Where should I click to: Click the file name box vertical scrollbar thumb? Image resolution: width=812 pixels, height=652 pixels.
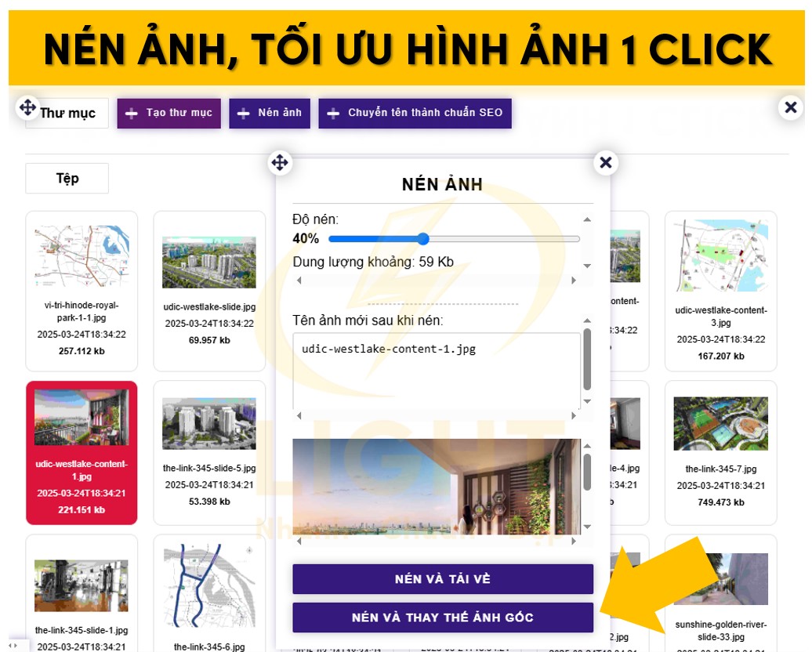click(587, 359)
